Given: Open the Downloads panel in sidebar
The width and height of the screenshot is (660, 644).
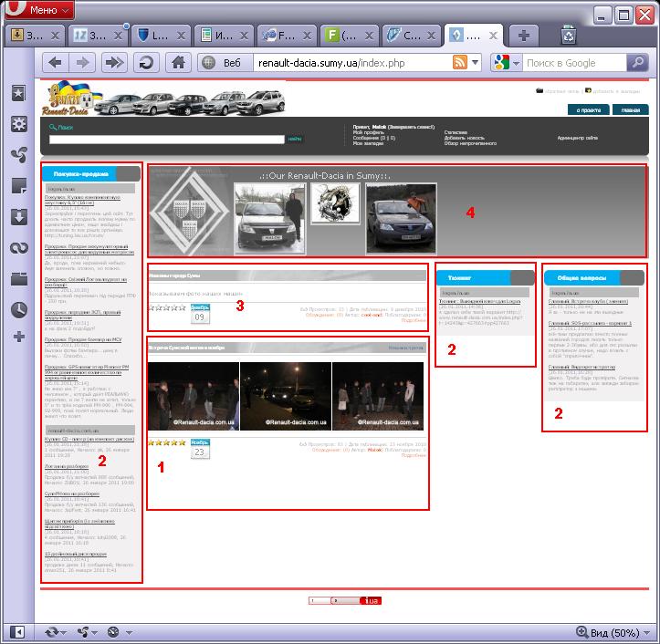Looking at the screenshot, I should pyautogui.click(x=17, y=216).
